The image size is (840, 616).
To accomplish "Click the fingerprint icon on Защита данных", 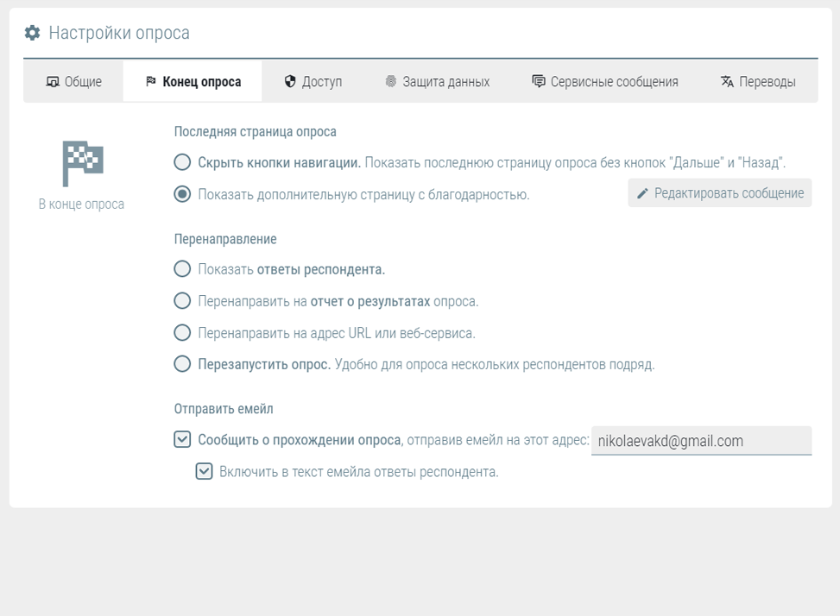I will 391,82.
